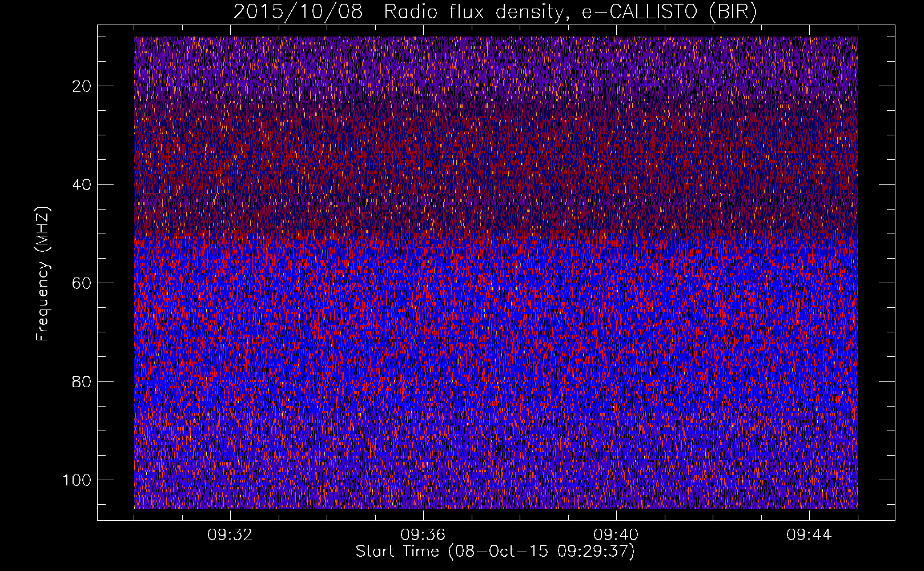Click the 'Frequency (MHZ)' axis label

click(x=43, y=274)
